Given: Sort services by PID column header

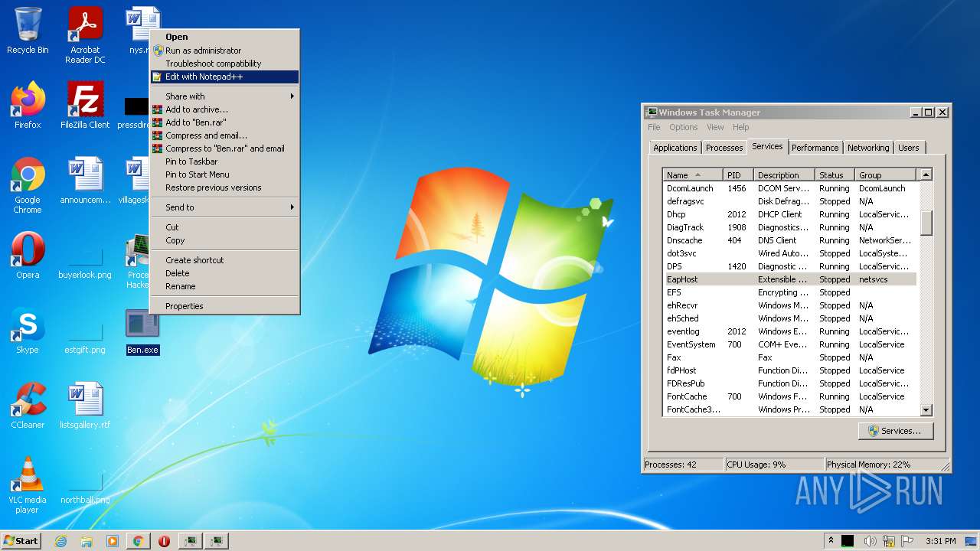Looking at the screenshot, I should 739,175.
